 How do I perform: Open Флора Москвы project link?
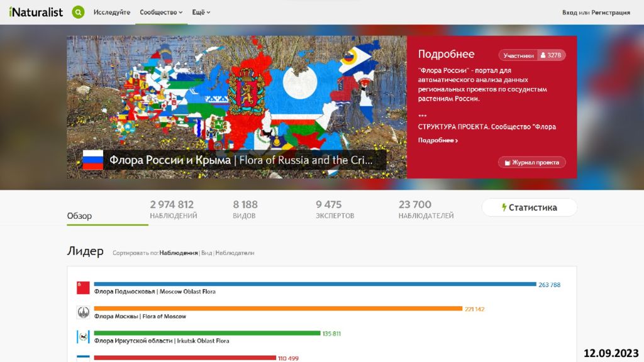tap(140, 317)
